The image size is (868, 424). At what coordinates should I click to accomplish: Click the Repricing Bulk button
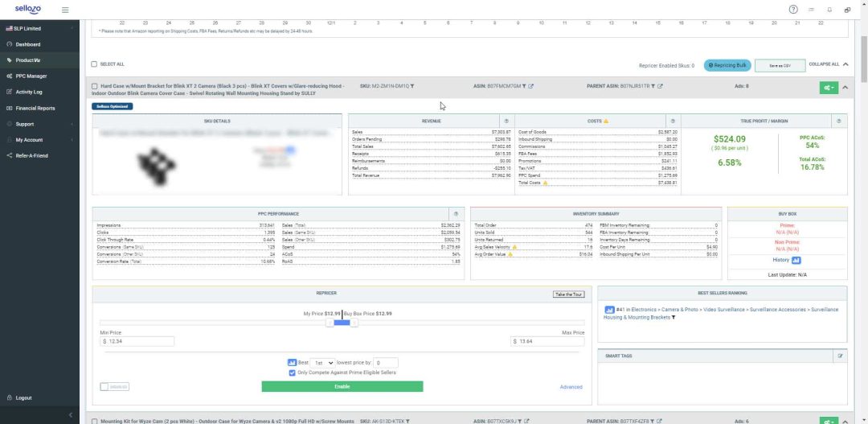[727, 65]
